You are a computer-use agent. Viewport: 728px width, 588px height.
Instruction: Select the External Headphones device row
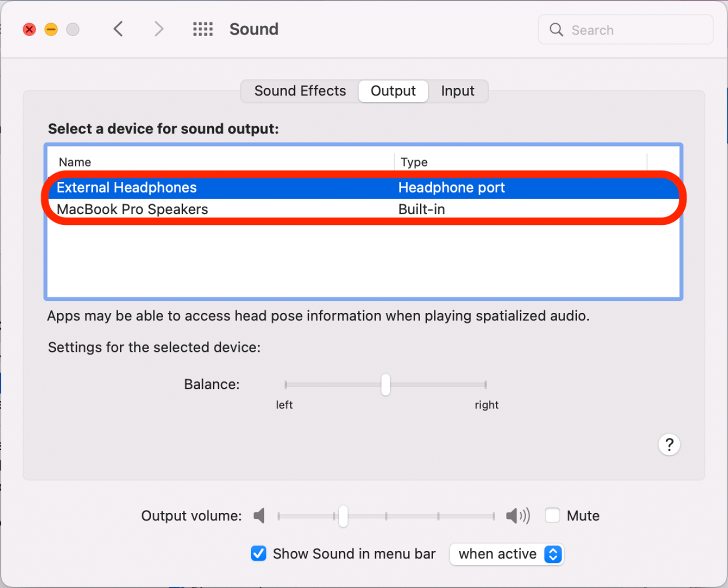tap(126, 187)
